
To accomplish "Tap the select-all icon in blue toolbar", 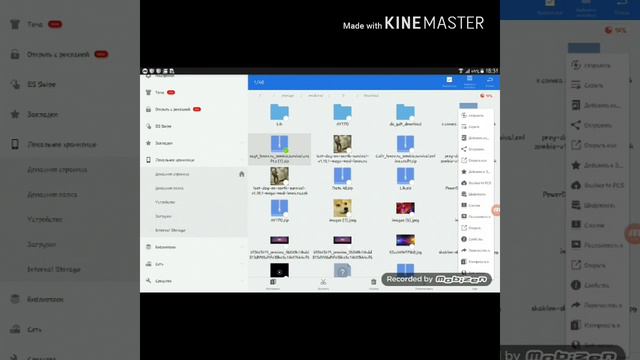I will pyautogui.click(x=449, y=81).
